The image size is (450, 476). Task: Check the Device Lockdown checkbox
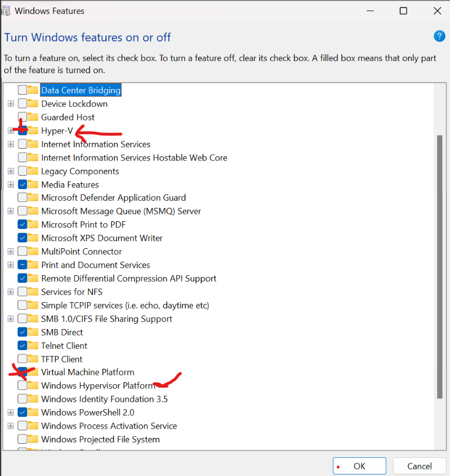[22, 104]
